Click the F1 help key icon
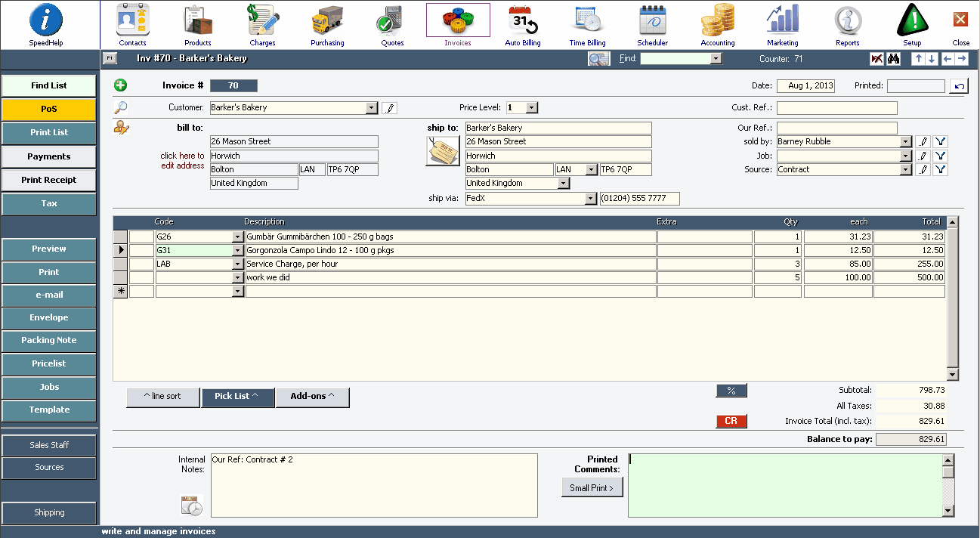 coord(109,58)
